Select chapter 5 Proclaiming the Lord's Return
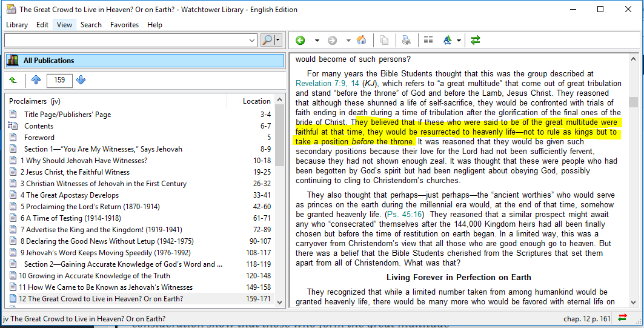Image resolution: width=644 pixels, height=328 pixels. tap(90, 207)
